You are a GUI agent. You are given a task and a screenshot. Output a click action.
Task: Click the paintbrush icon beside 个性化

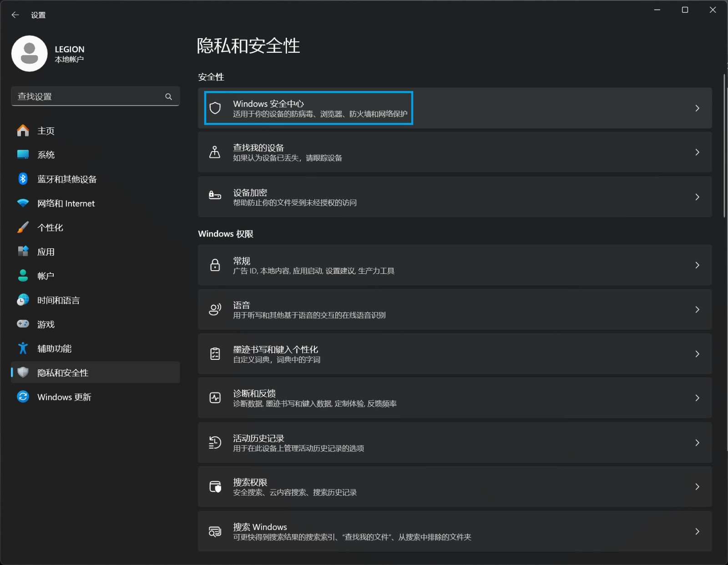[23, 227]
